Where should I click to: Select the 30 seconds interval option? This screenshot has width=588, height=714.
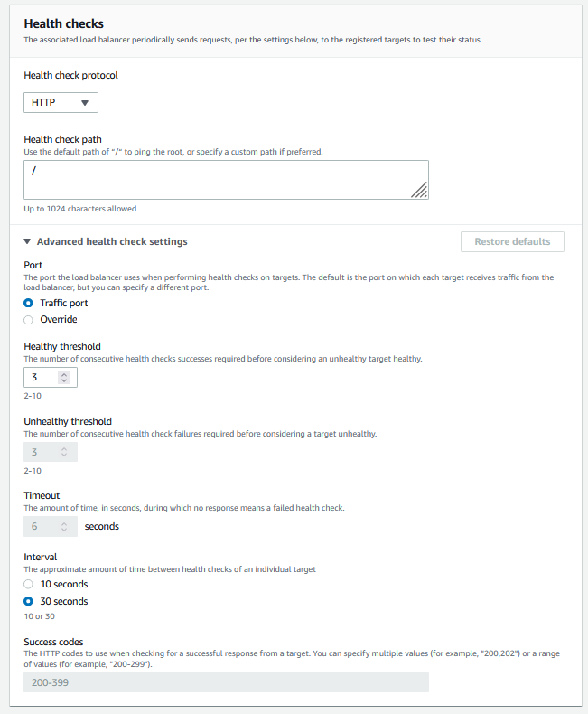click(29, 601)
